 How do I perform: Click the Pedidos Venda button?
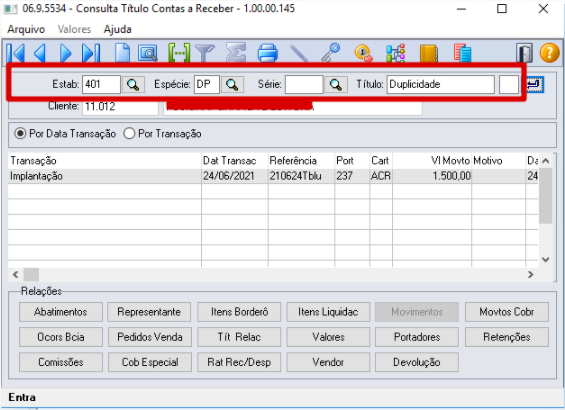coord(149,337)
